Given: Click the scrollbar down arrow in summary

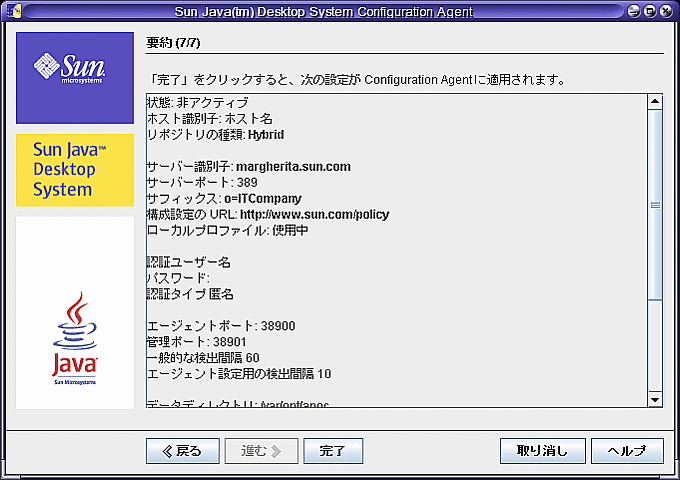Looking at the screenshot, I should [x=655, y=399].
